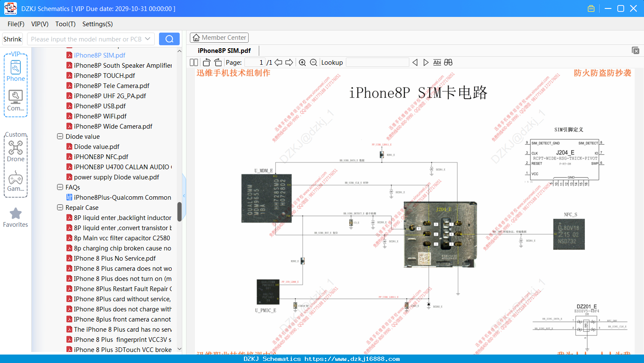Go to the next page arrow
The image size is (644, 363).
pos(289,63)
